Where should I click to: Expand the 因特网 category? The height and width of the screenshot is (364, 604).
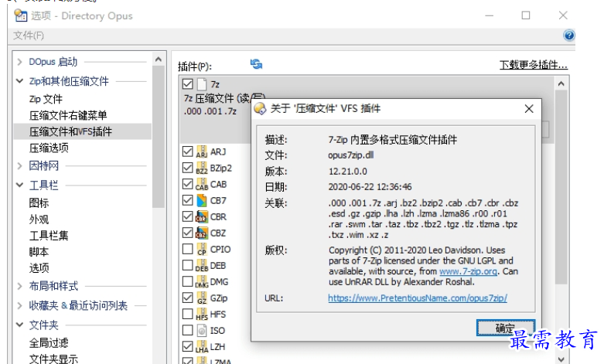coord(19,166)
